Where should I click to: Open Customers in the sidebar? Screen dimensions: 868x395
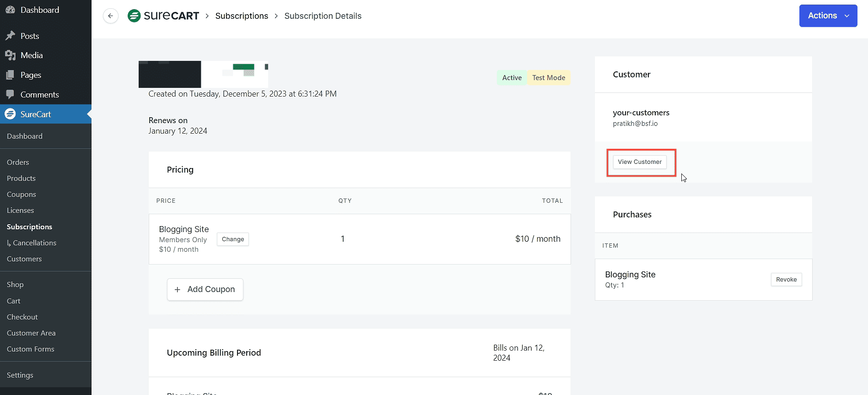pyautogui.click(x=24, y=259)
